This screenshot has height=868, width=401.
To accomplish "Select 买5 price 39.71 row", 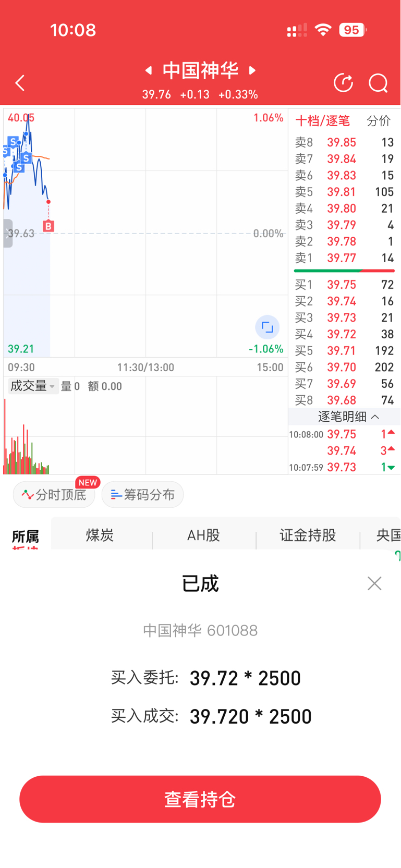I will [344, 351].
